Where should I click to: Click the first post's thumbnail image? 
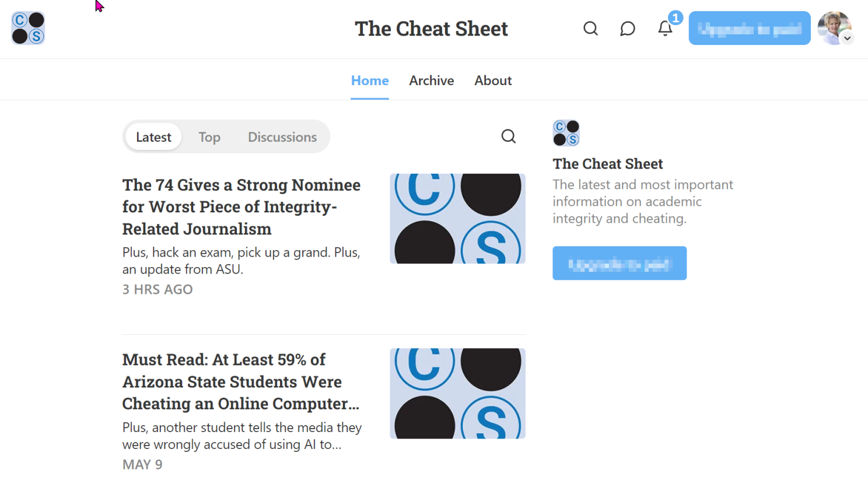(x=457, y=219)
